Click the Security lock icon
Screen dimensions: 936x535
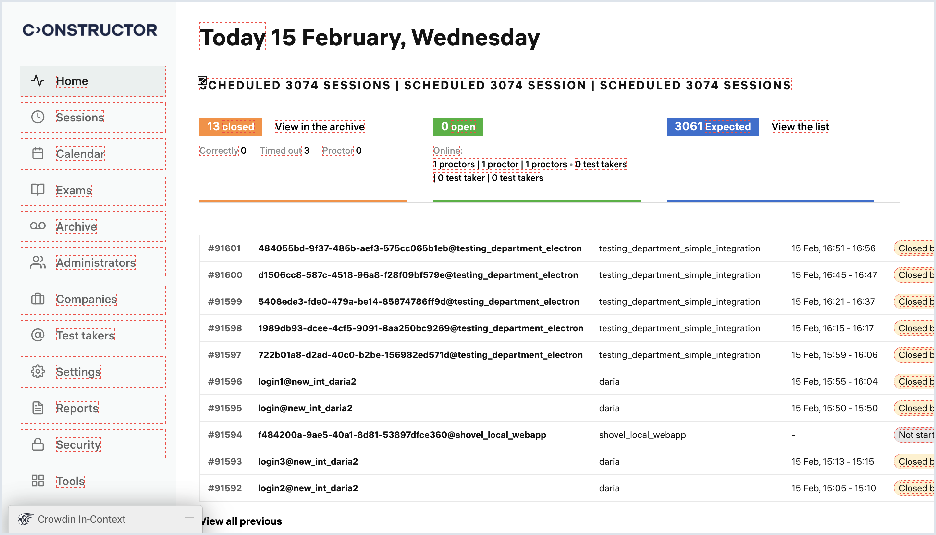pyautogui.click(x=38, y=444)
